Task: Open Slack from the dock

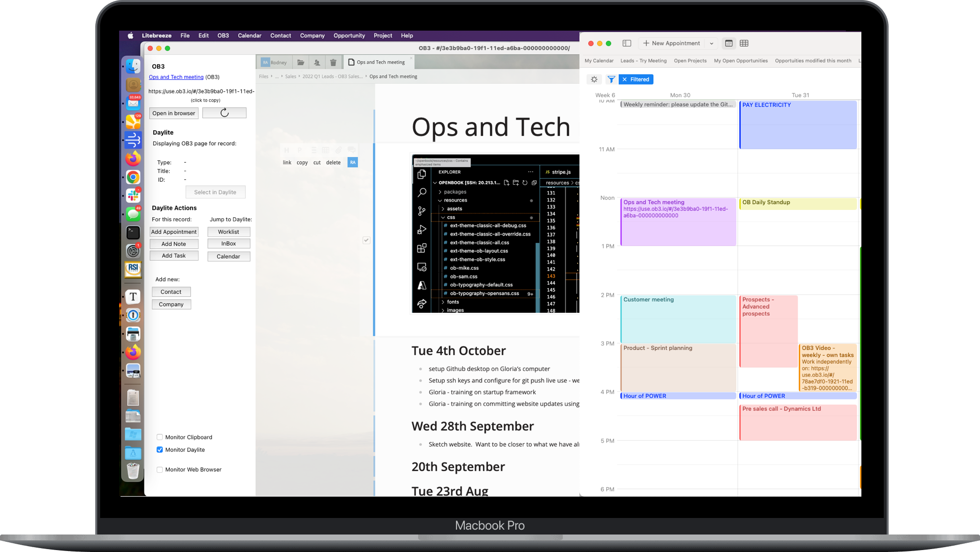Action: (133, 196)
